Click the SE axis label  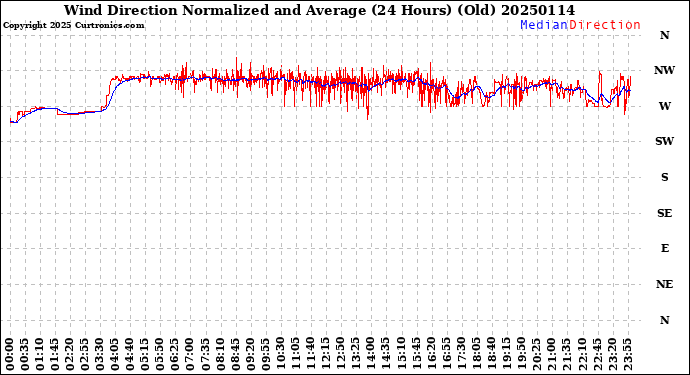664,213
